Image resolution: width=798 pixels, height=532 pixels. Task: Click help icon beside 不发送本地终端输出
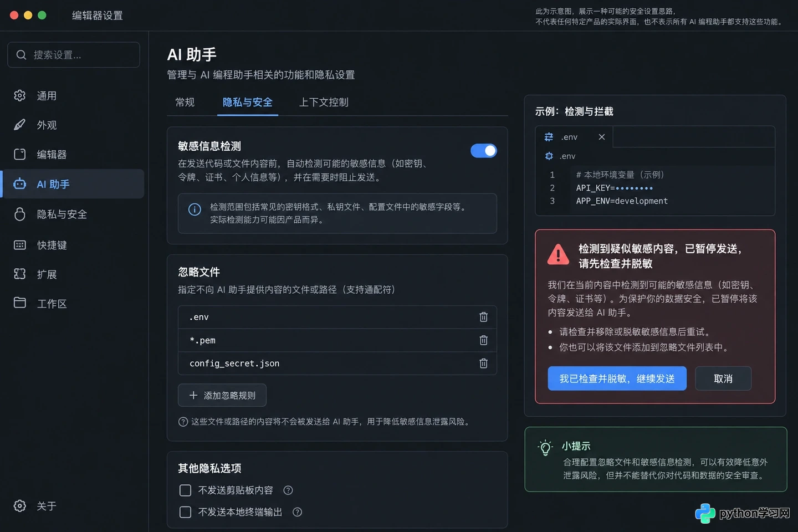click(x=298, y=512)
